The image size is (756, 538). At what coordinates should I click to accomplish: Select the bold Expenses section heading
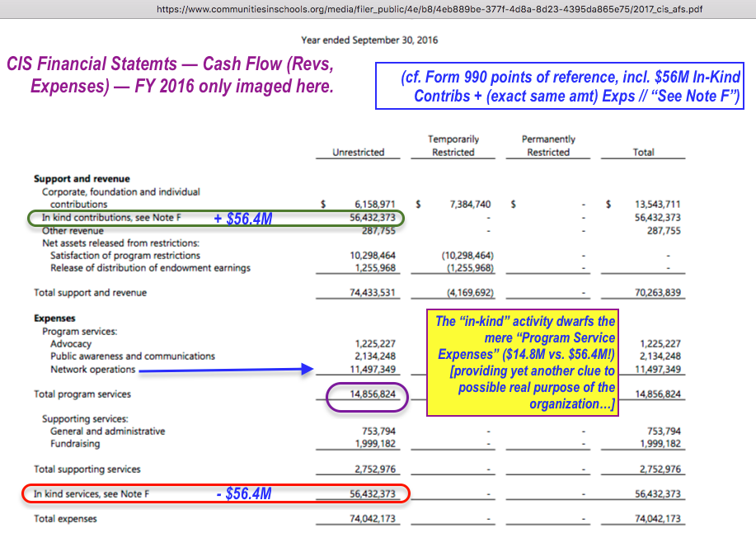(x=54, y=318)
